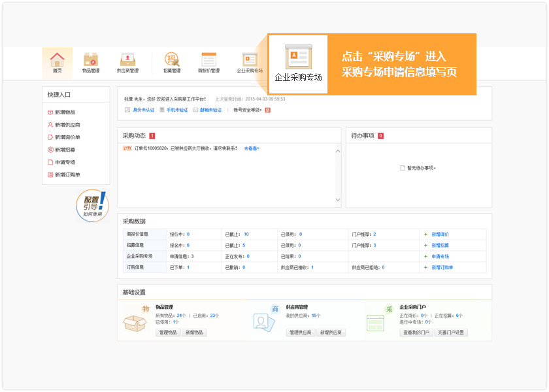The height and width of the screenshot is (392, 549).
Task: Click the red count badge beside 待办事项
Action: (380, 136)
